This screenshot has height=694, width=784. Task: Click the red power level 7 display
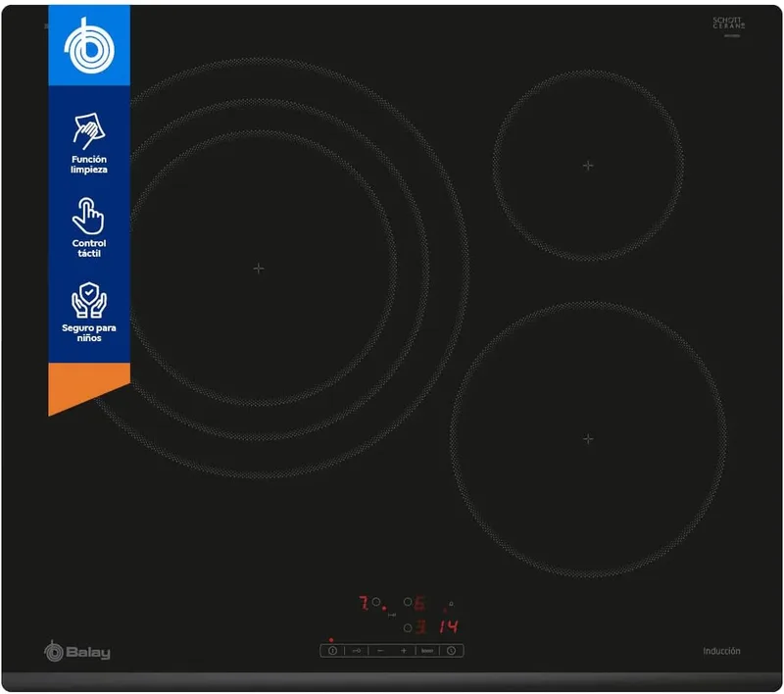(364, 603)
